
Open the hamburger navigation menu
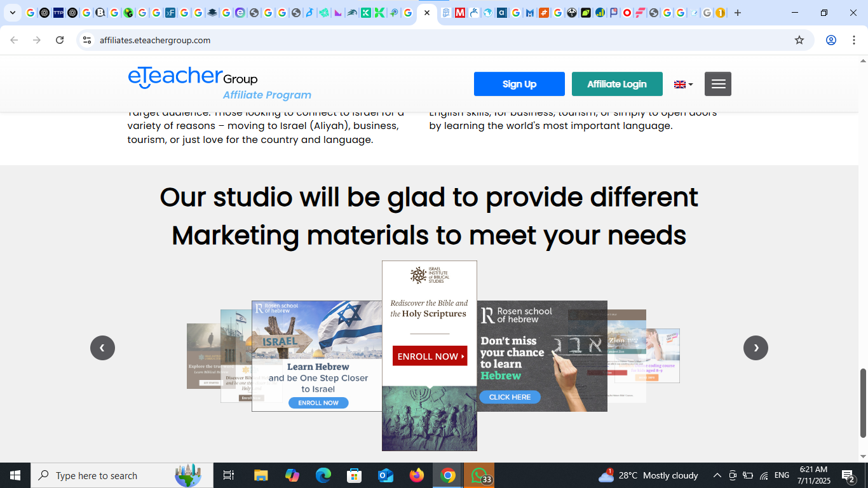[718, 84]
